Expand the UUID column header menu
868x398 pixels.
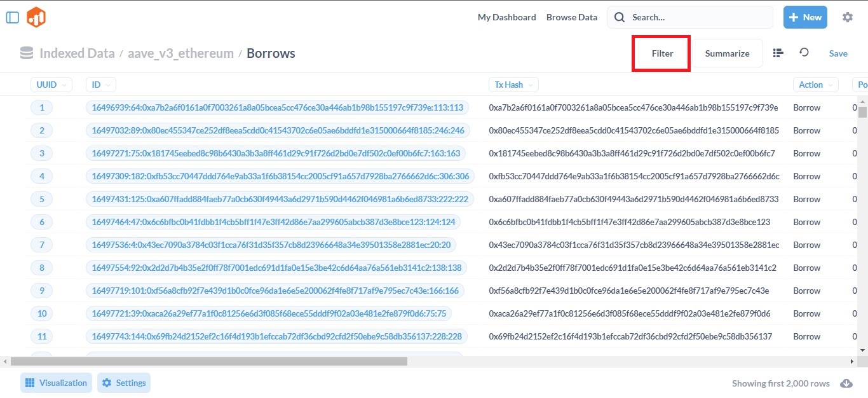(x=51, y=85)
